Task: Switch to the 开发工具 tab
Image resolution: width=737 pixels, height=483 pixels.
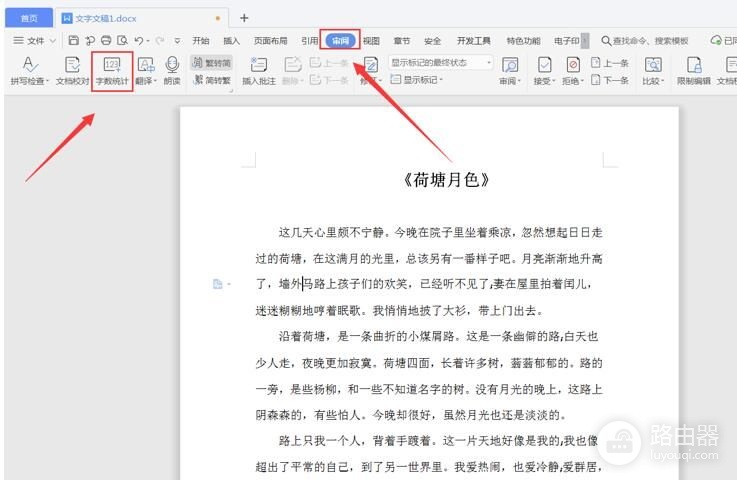Action: click(473, 41)
